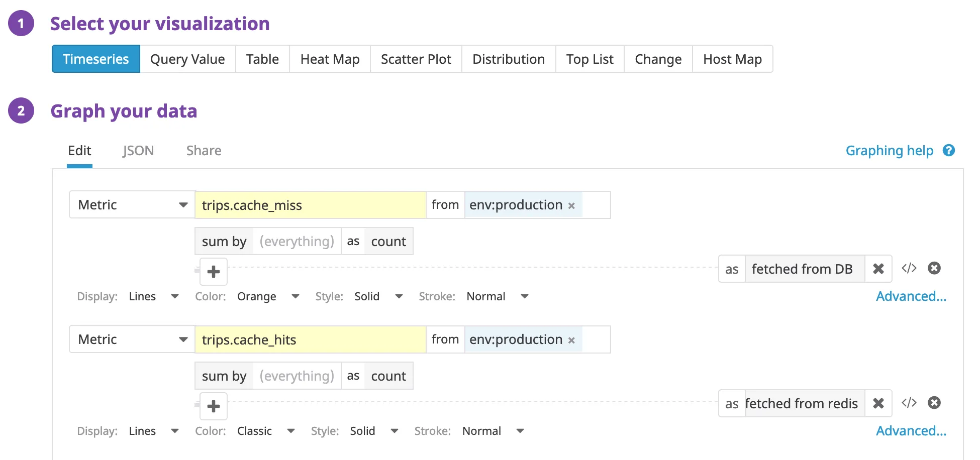Remove env:production tag from trips.cache_hits query
Image resolution: width=980 pixels, height=460 pixels.
point(571,340)
